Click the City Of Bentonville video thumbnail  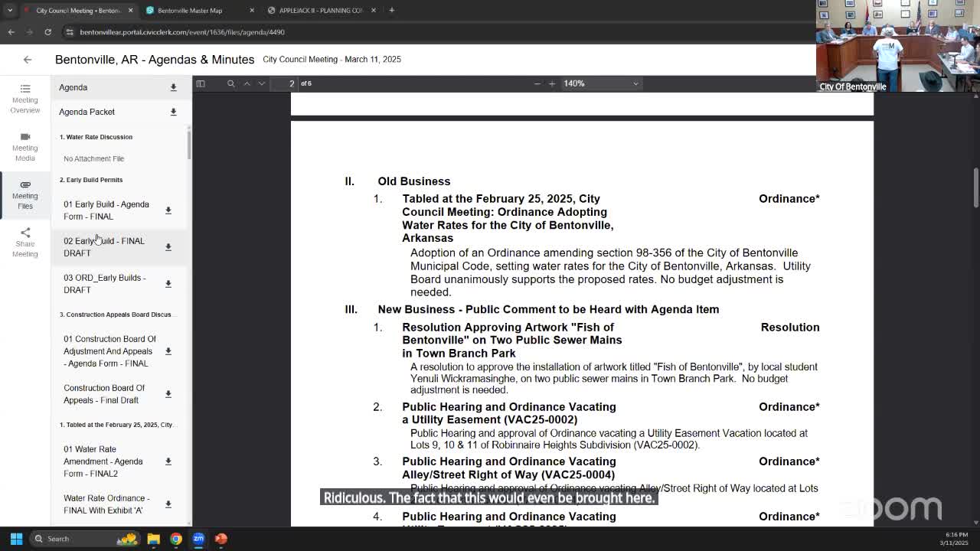(898, 46)
